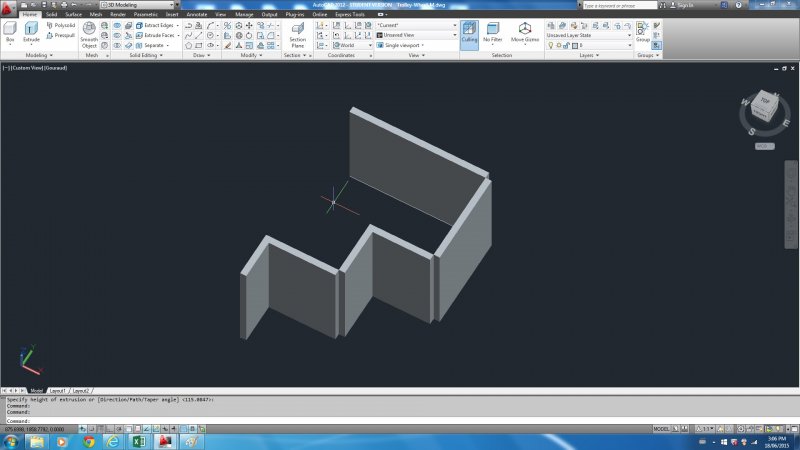Click the Smooth Object tool
Viewport: 800px width, 450px height.
coord(89,35)
